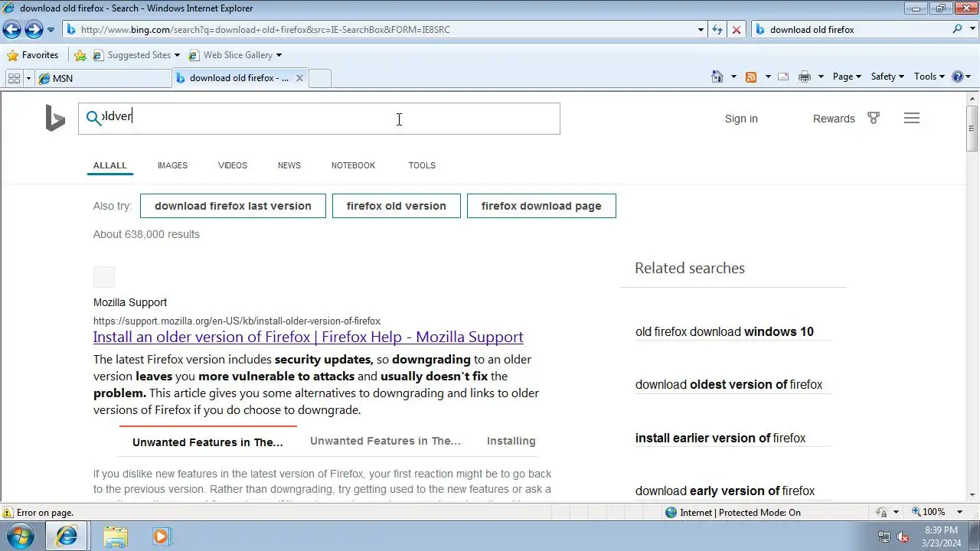Switch to the IMAGES tab
The width and height of the screenshot is (980, 551).
[172, 165]
